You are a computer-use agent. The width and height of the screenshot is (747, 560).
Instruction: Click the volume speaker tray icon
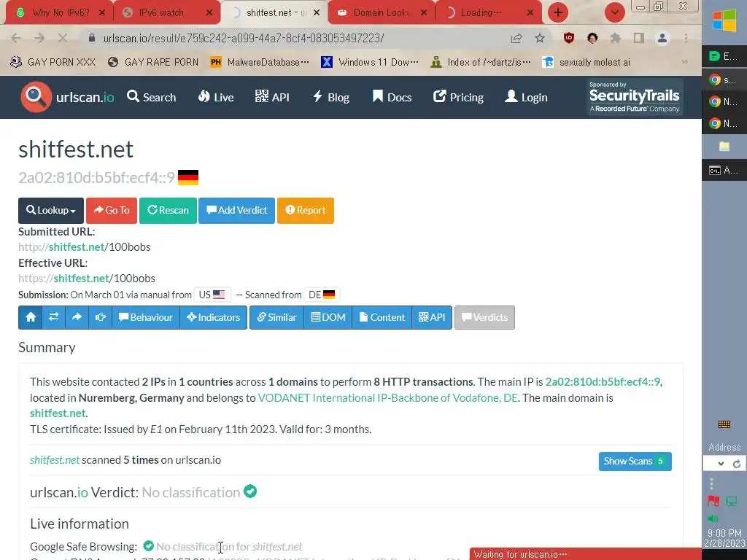click(x=713, y=518)
